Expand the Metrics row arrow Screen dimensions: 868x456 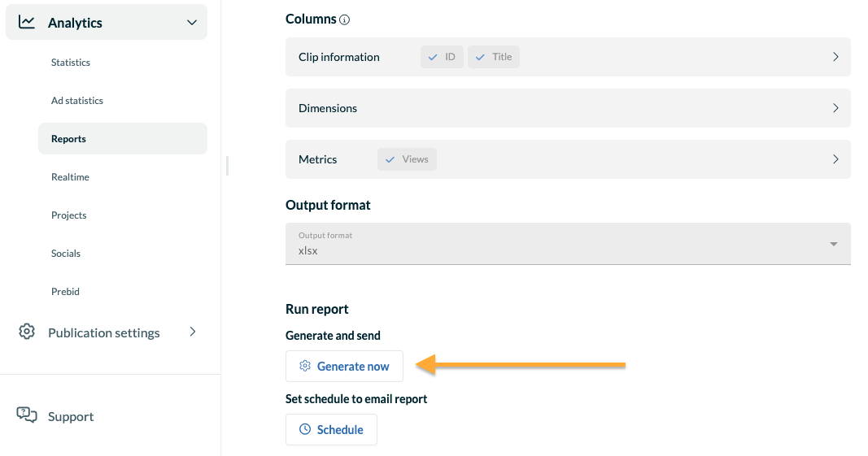(836, 159)
